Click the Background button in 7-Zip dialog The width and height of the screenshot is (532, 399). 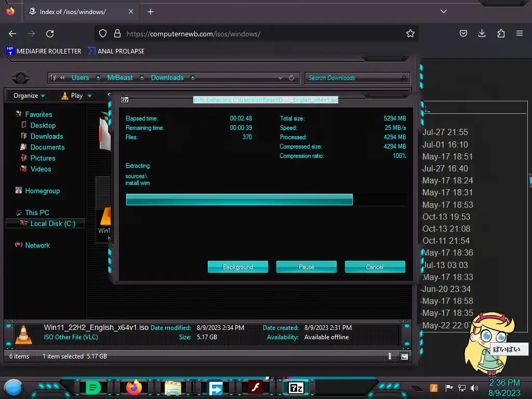[x=237, y=267]
